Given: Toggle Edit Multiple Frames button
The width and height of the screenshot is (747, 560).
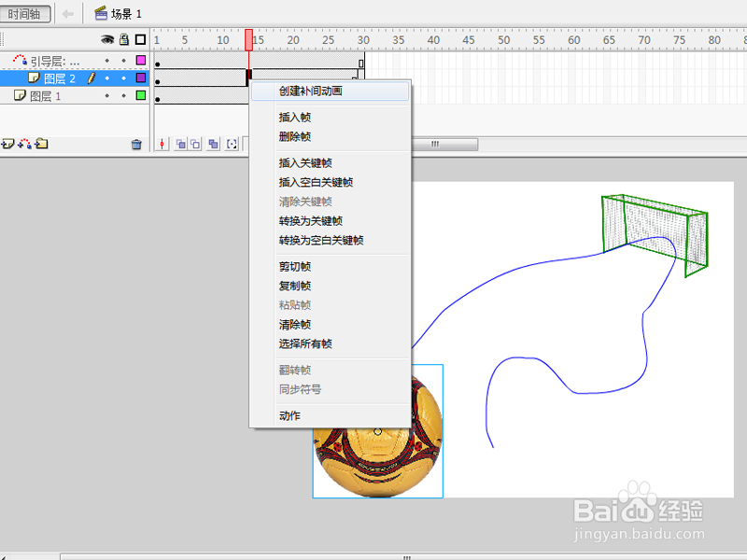Looking at the screenshot, I should (x=214, y=144).
